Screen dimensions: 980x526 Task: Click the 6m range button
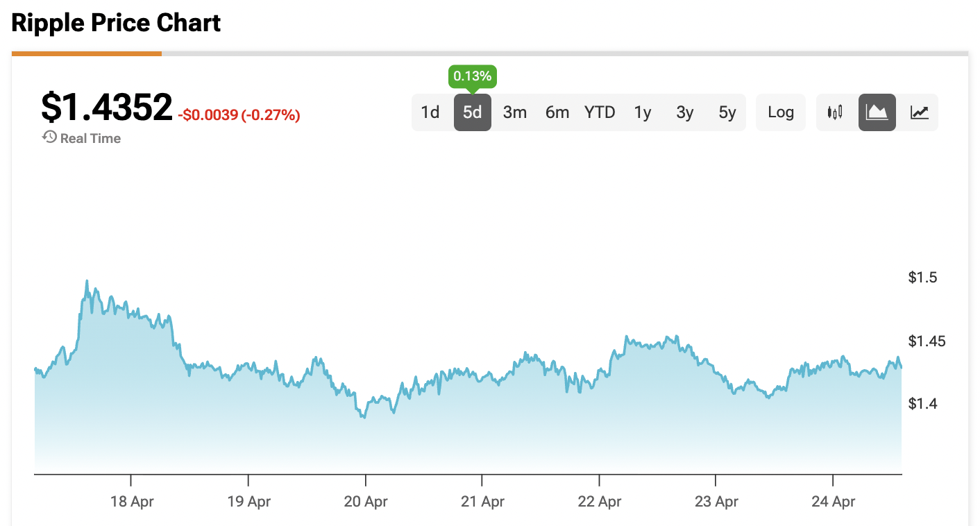pyautogui.click(x=557, y=112)
